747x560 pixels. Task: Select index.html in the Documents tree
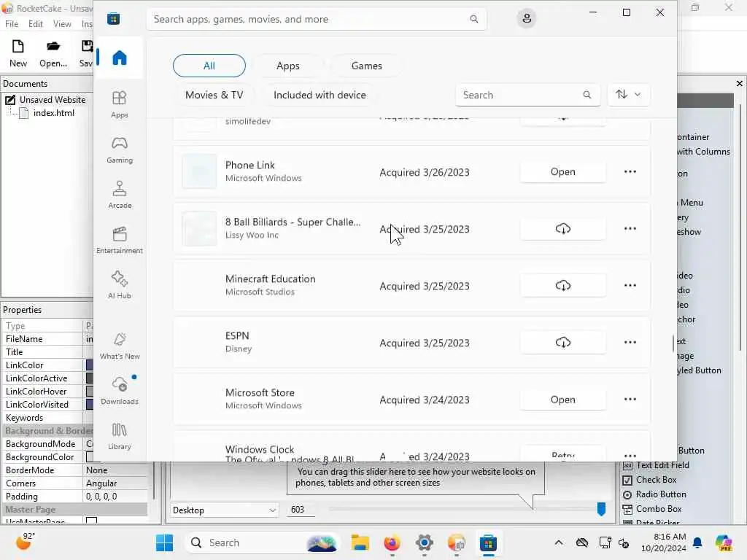(53, 113)
